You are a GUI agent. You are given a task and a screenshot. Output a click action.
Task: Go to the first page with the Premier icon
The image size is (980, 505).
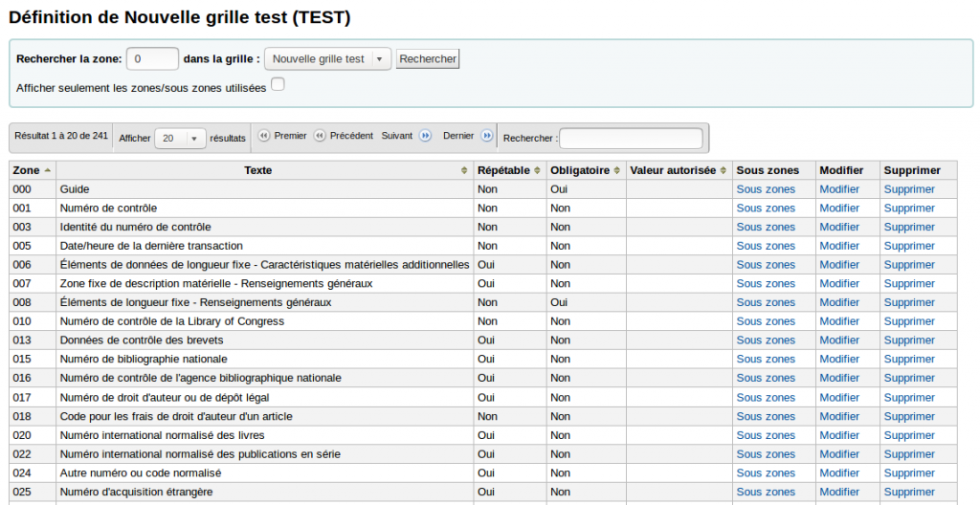pyautogui.click(x=264, y=136)
